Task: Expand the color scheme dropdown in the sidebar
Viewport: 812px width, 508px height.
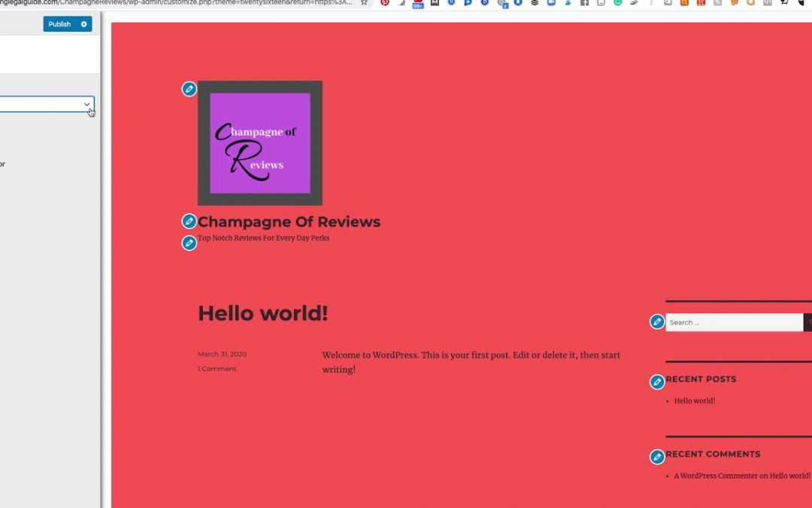Action: click(x=45, y=105)
